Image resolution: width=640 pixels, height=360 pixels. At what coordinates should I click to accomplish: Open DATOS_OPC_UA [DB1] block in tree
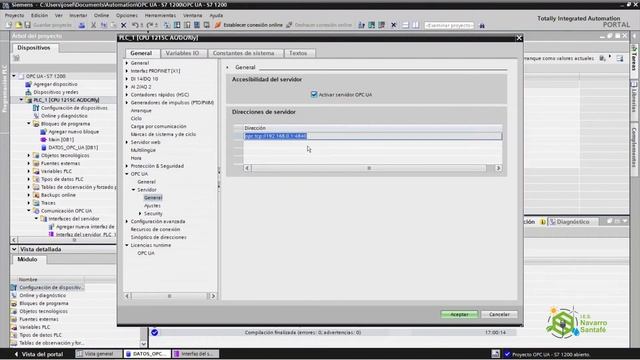73,147
